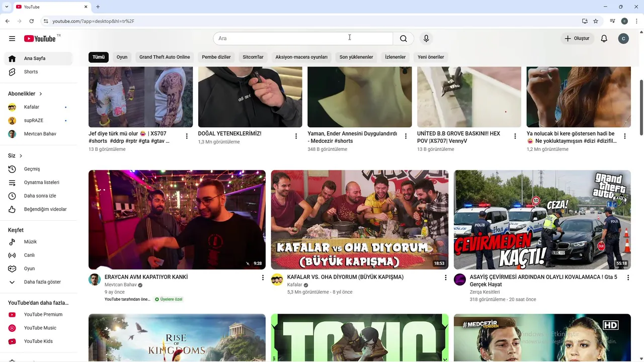The height and width of the screenshot is (362, 644).
Task: Select the Pembe diziler chip
Action: pos(216,57)
